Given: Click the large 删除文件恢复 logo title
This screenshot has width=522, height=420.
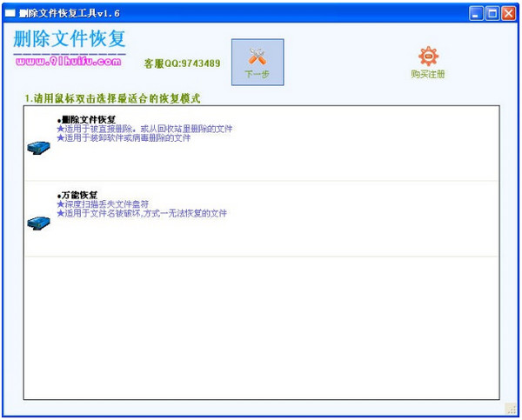Looking at the screenshot, I should coord(70,39).
